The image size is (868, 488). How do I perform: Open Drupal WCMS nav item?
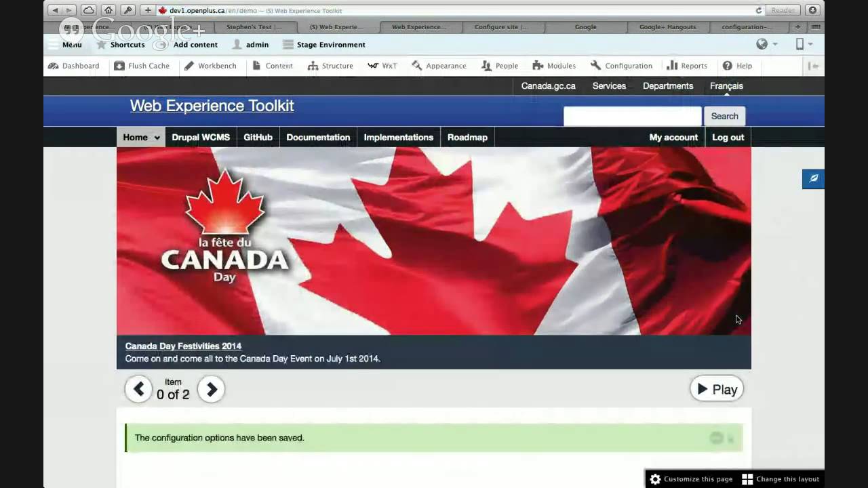point(201,138)
